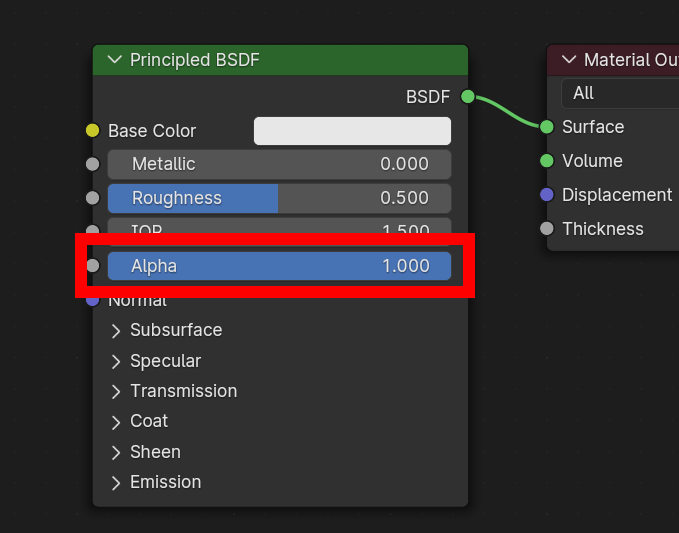Click the Alpha input socket
This screenshot has height=533, width=679.
(x=93, y=266)
